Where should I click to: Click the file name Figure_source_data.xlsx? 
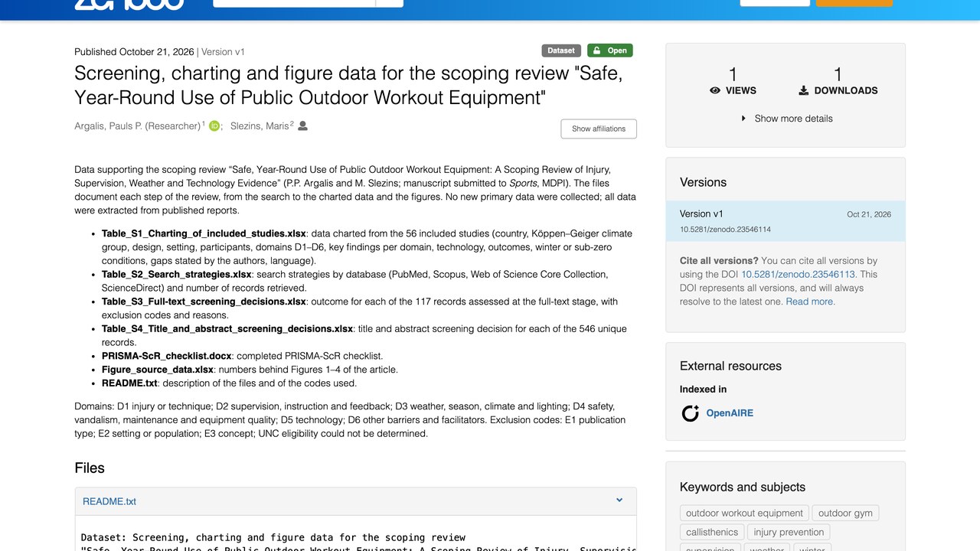(158, 370)
